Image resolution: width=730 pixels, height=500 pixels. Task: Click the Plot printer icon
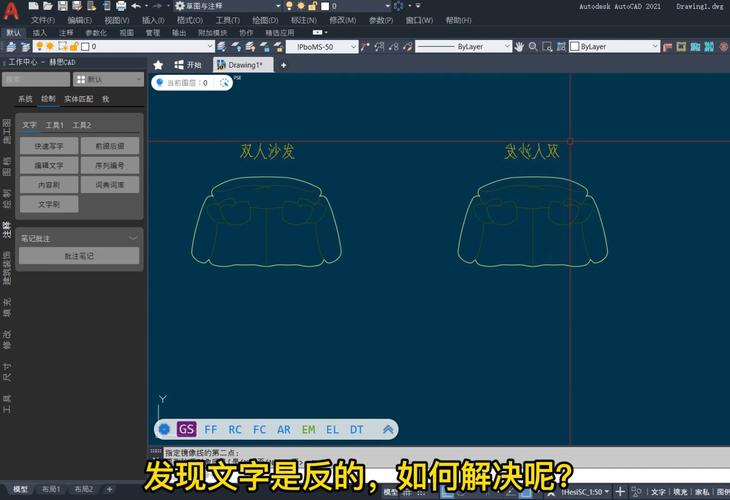[121, 6]
